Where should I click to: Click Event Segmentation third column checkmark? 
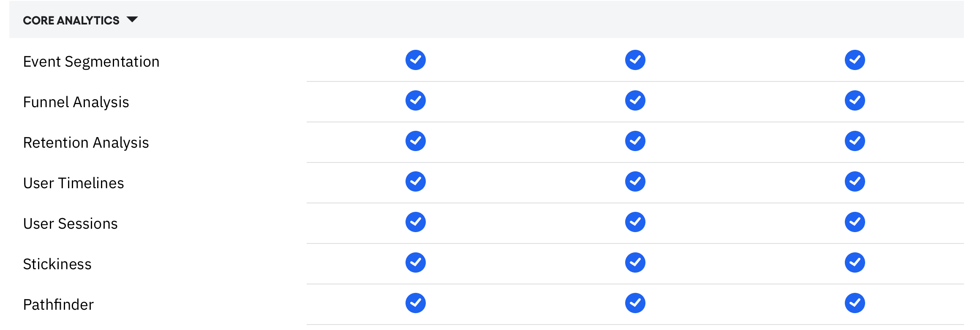click(855, 60)
